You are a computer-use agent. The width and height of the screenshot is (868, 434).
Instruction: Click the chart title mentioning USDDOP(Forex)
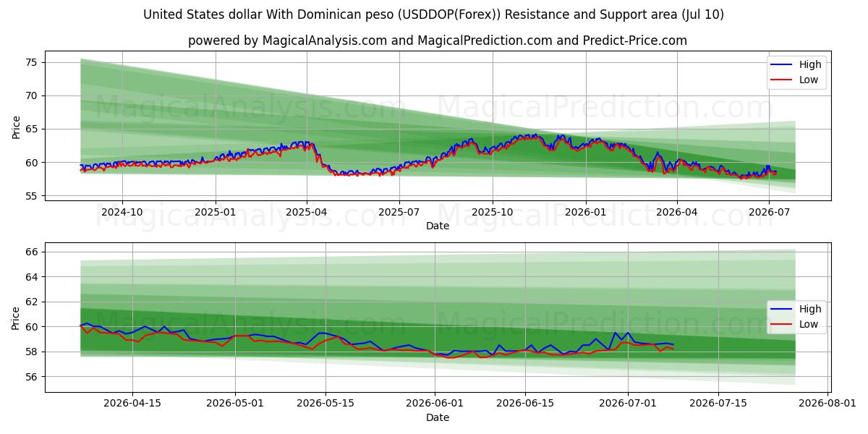tap(433, 14)
